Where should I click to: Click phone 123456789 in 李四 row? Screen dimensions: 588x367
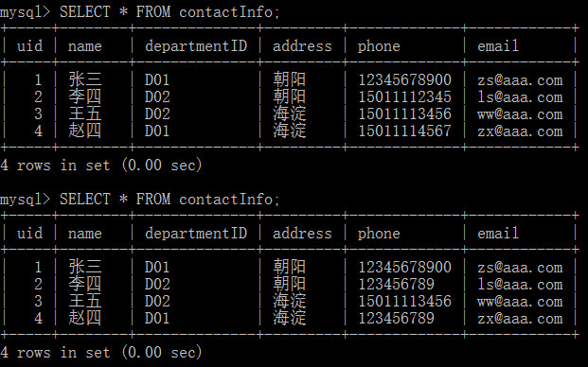(x=397, y=285)
